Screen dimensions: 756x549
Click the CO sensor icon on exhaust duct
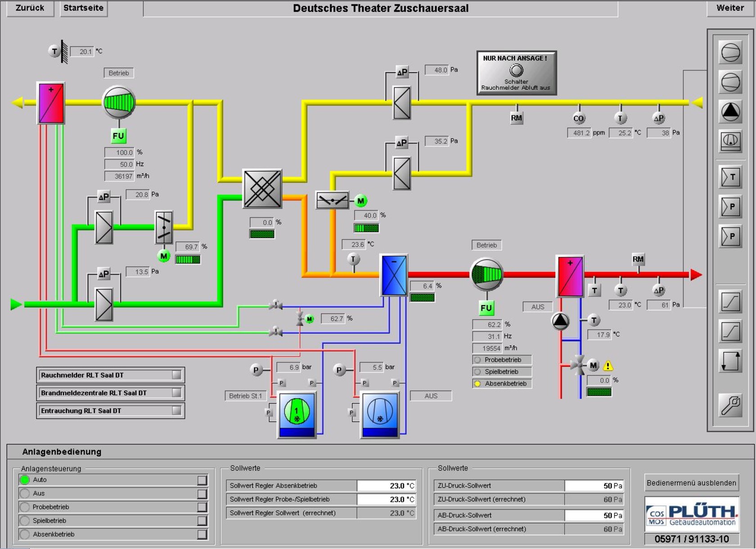579,118
